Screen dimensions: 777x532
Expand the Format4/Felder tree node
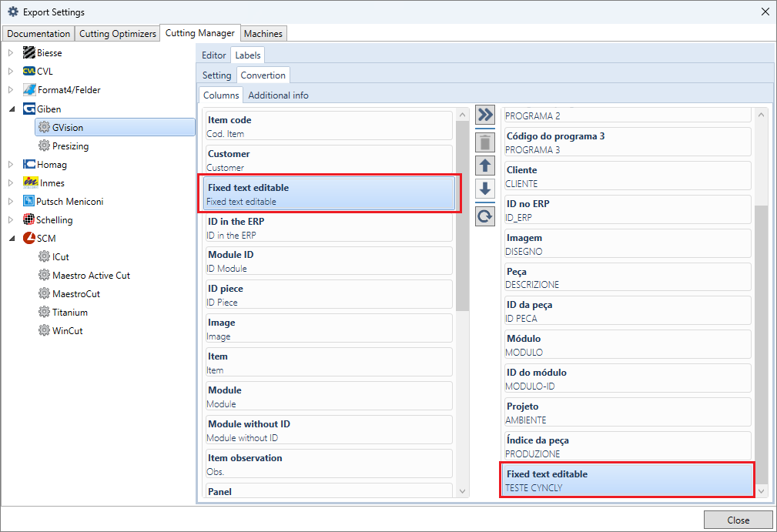pyautogui.click(x=11, y=89)
